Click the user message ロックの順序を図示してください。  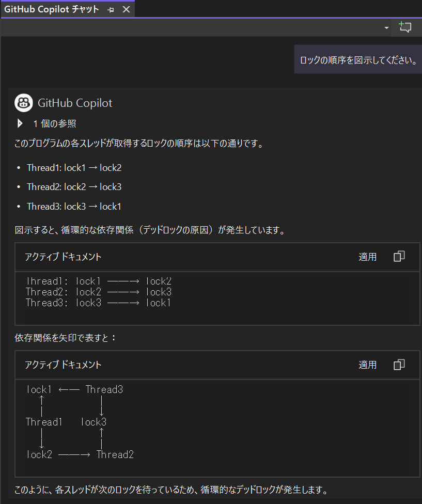click(358, 60)
